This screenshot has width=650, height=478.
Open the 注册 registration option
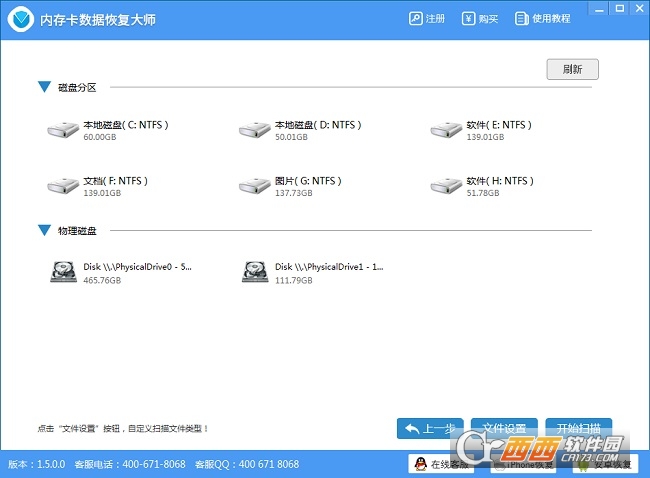(x=427, y=19)
